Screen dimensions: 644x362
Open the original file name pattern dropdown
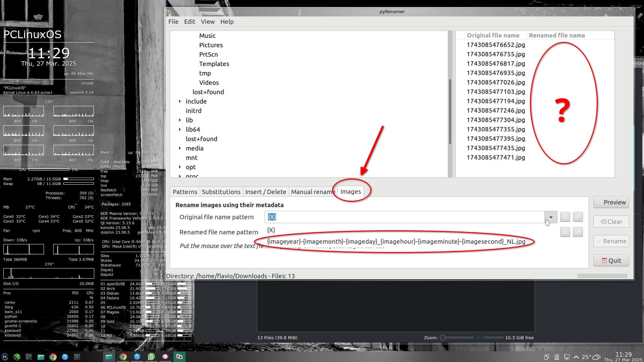pyautogui.click(x=551, y=217)
